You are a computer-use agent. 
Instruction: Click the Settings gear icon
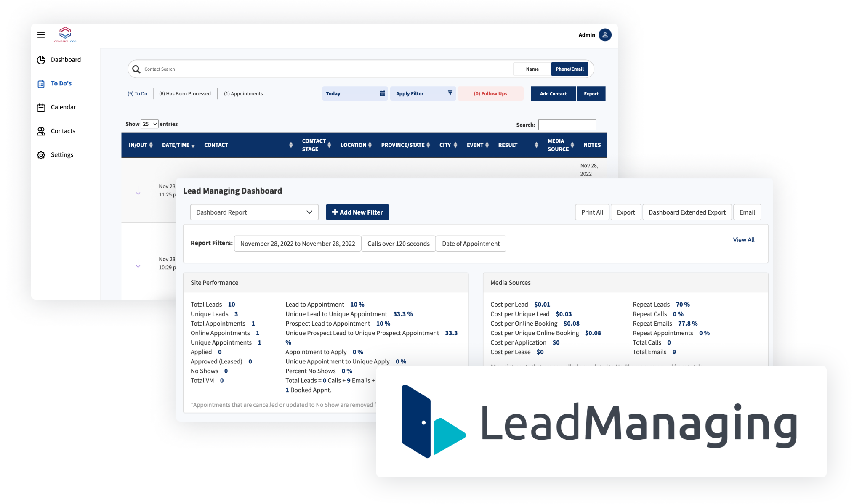[41, 155]
